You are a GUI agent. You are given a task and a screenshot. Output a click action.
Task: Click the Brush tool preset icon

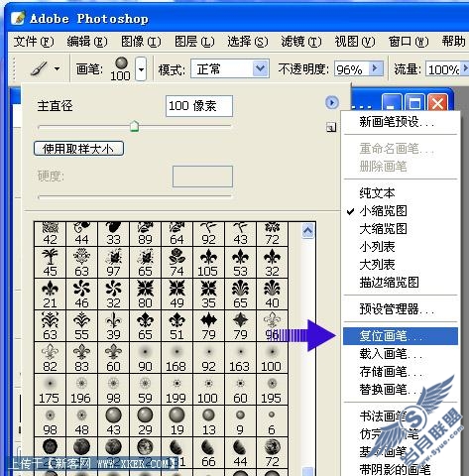39,68
